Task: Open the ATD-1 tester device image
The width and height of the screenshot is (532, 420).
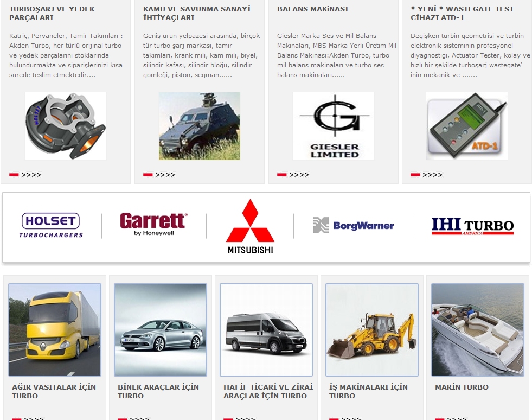Action: click(x=467, y=126)
